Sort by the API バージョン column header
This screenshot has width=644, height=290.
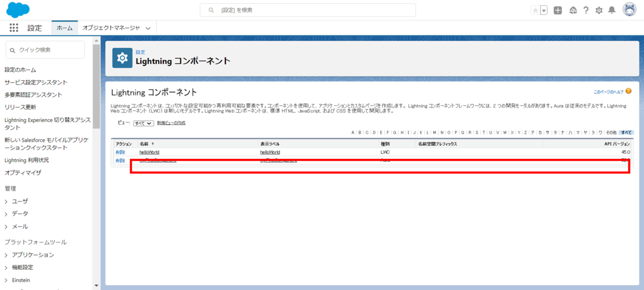(x=617, y=144)
